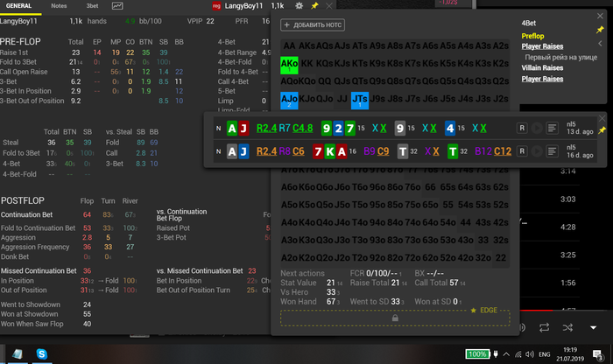Click the Won at Showdown value 55
This screenshot has height=364, width=613.
point(87,314)
